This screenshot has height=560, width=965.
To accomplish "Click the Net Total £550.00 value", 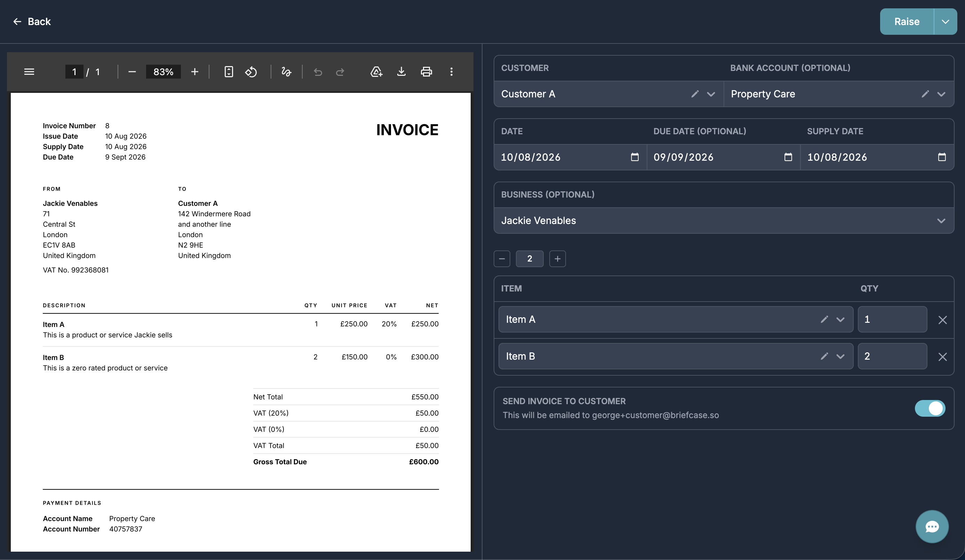I will tap(425, 397).
